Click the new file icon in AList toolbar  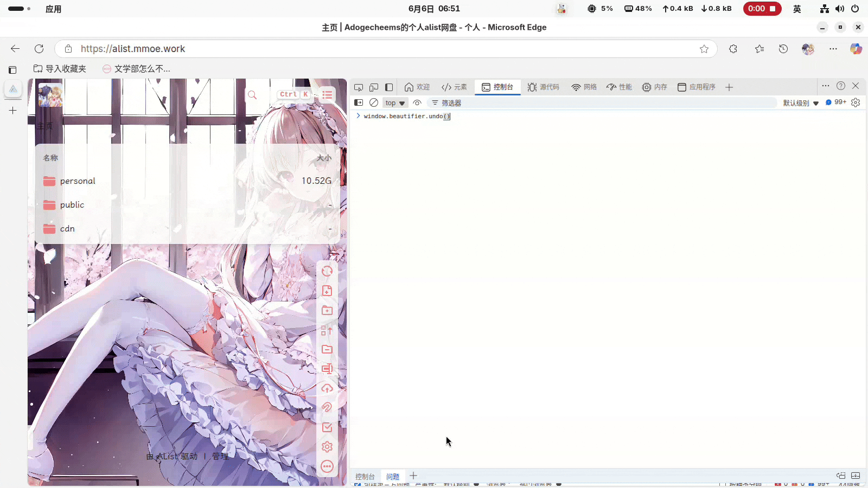327,291
